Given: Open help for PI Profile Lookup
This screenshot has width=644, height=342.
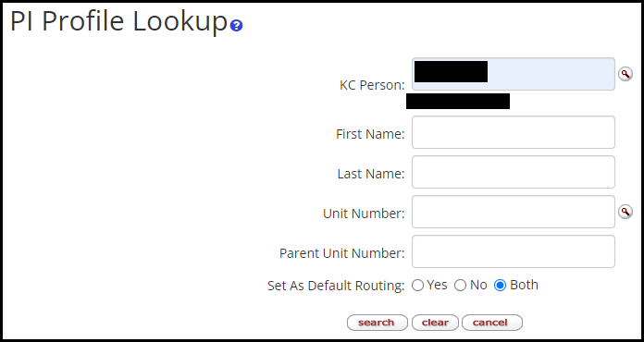Looking at the screenshot, I should 236,26.
